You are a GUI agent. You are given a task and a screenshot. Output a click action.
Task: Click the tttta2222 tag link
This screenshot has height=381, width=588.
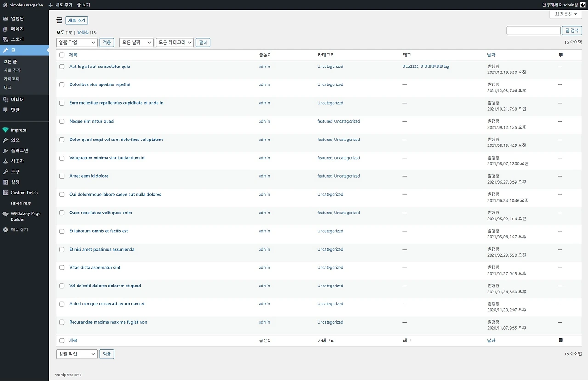pos(410,67)
